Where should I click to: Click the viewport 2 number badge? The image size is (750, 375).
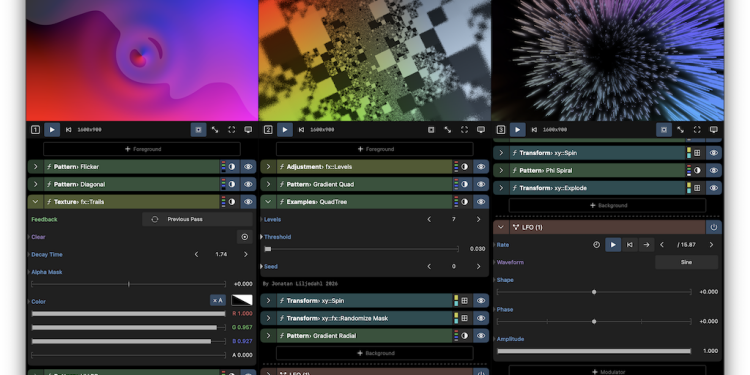coord(268,130)
